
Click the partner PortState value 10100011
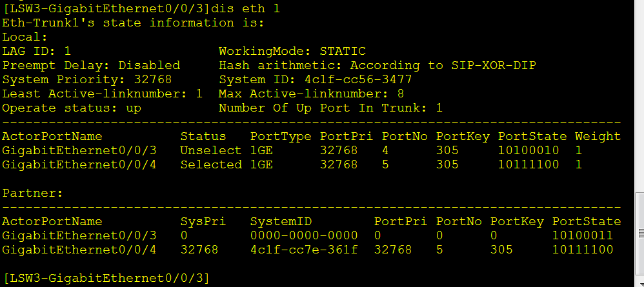(x=583, y=235)
